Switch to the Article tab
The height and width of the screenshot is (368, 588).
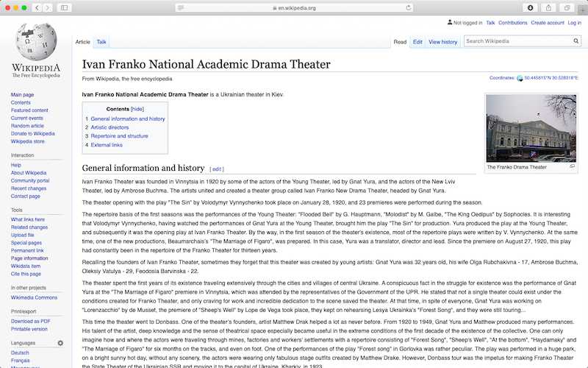click(82, 42)
